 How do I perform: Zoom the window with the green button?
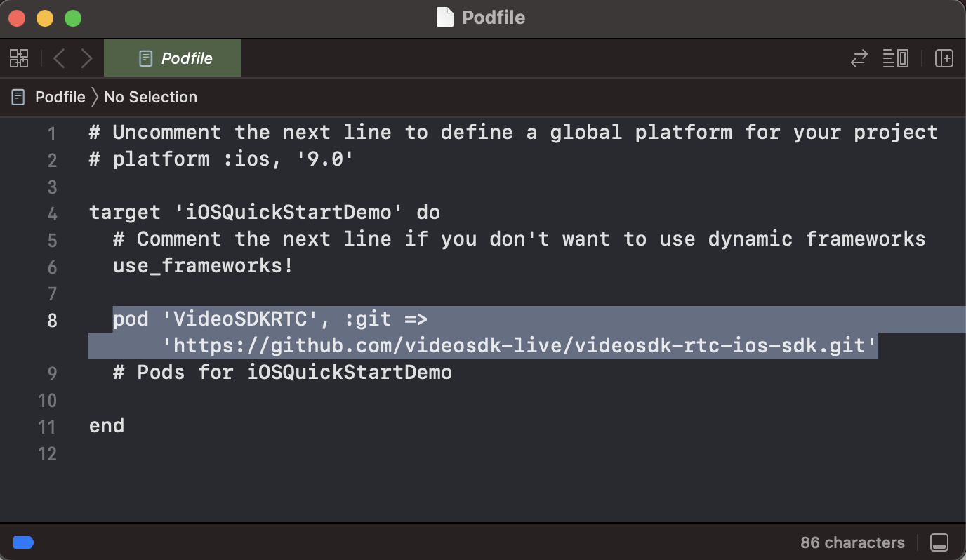[73, 18]
